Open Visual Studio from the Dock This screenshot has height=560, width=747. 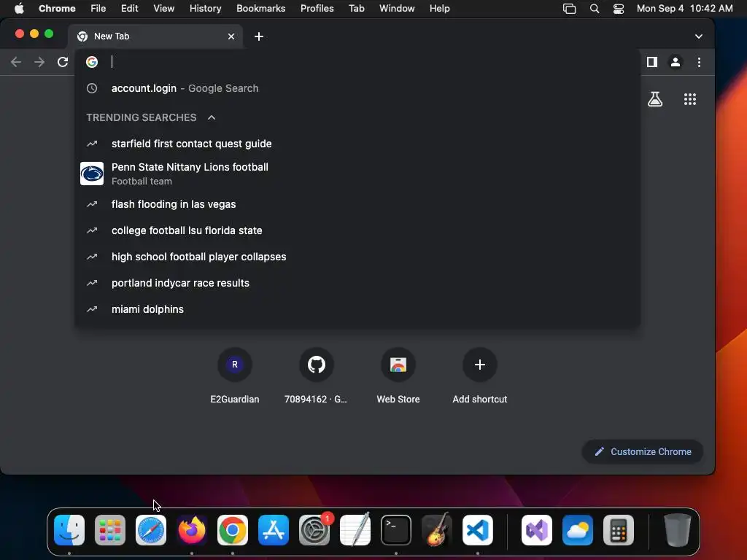[x=537, y=530]
